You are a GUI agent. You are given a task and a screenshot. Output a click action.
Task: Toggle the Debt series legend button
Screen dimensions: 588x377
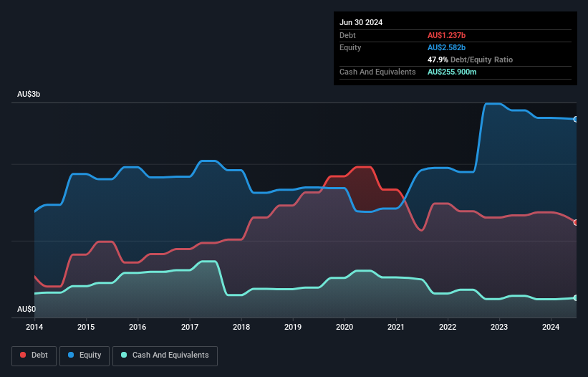click(x=34, y=355)
